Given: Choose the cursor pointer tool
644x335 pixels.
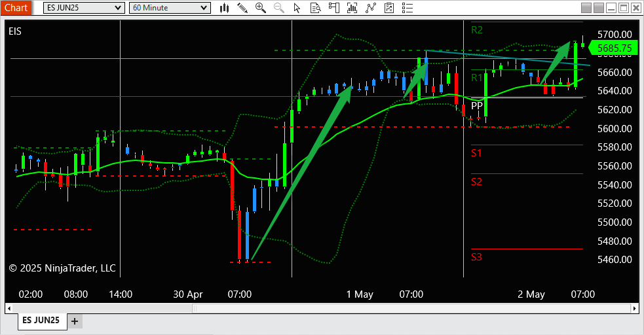Looking at the screenshot, I should (x=297, y=8).
